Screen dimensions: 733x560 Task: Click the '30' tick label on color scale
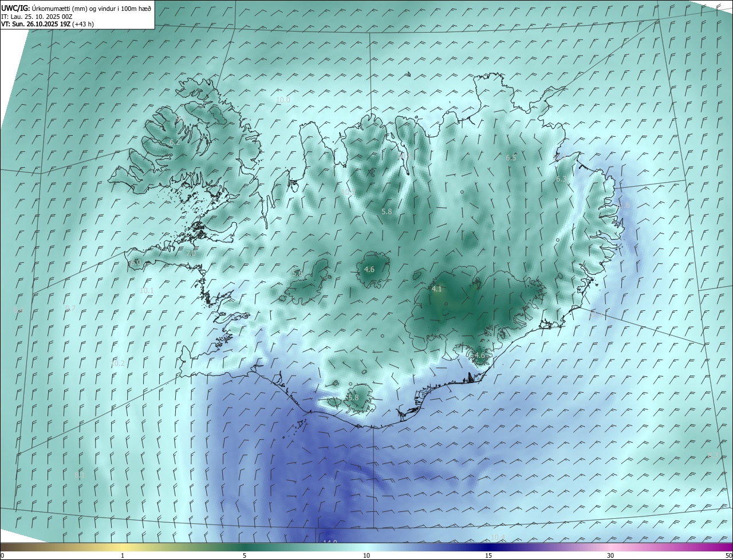coord(610,555)
